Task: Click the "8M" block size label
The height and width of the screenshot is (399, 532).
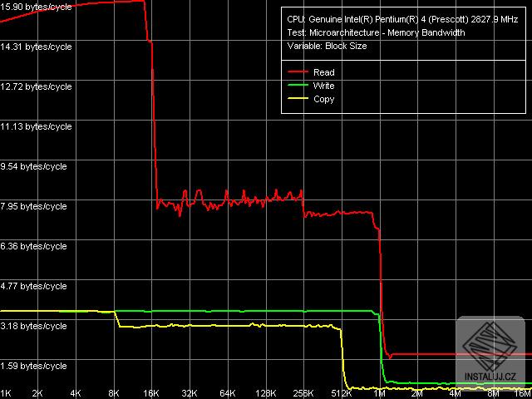Action: pyautogui.click(x=494, y=394)
